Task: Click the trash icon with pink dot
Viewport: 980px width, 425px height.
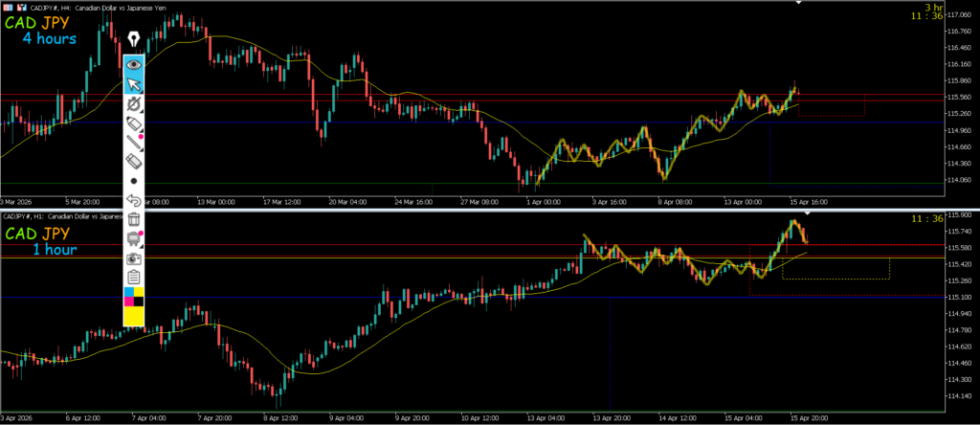Action: pos(134,238)
